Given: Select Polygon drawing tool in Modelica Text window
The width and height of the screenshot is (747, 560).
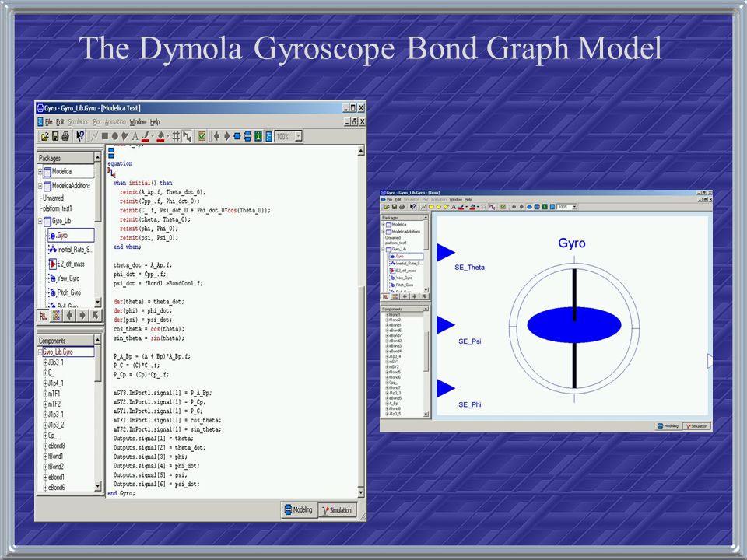Looking at the screenshot, I should tap(124, 136).
